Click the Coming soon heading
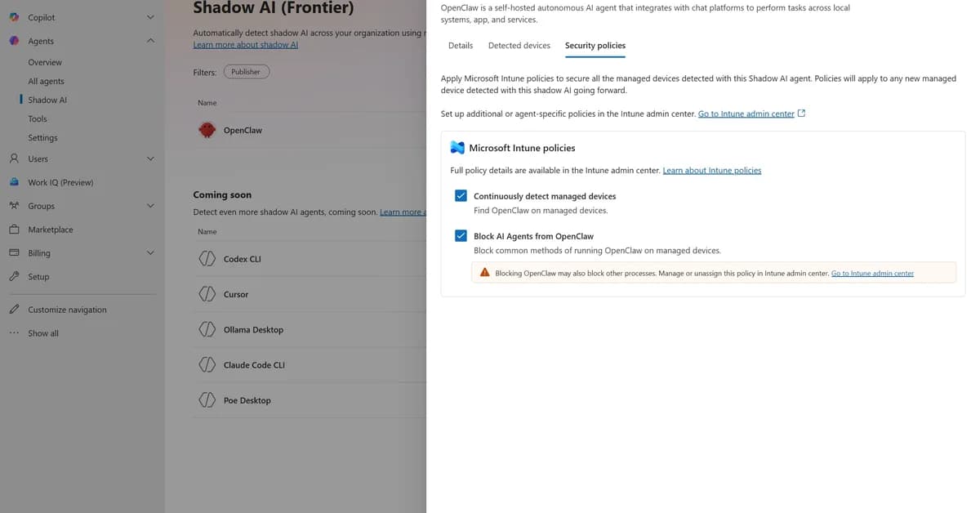The image size is (980, 513). point(222,194)
